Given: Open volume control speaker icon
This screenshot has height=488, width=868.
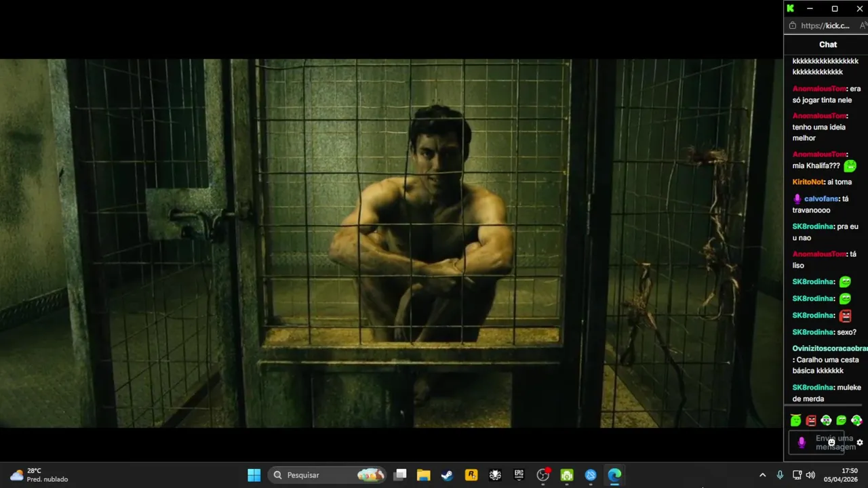Looking at the screenshot, I should click(x=810, y=475).
